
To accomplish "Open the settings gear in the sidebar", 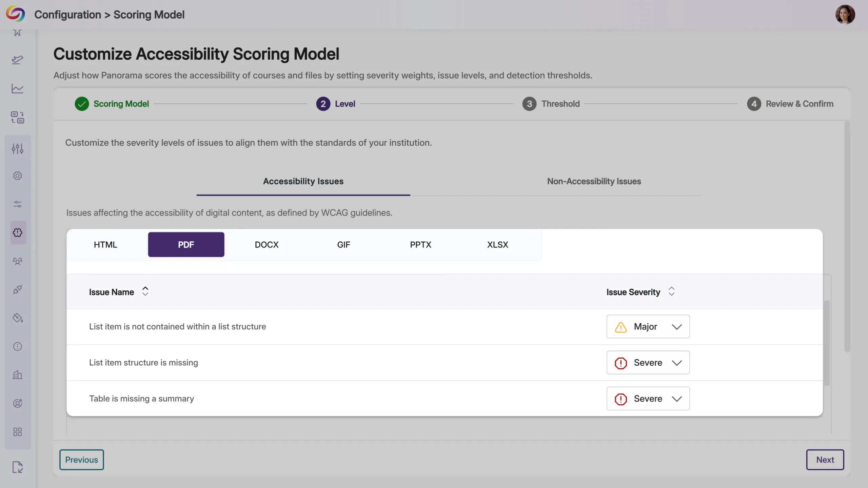I will [x=18, y=176].
